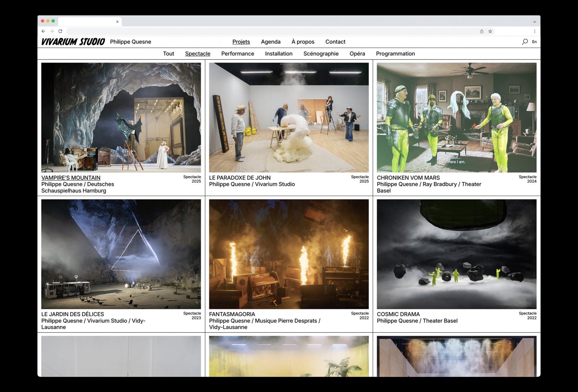Open the Cosmic Drama thumbnail
This screenshot has height=392, width=578.
point(457,254)
